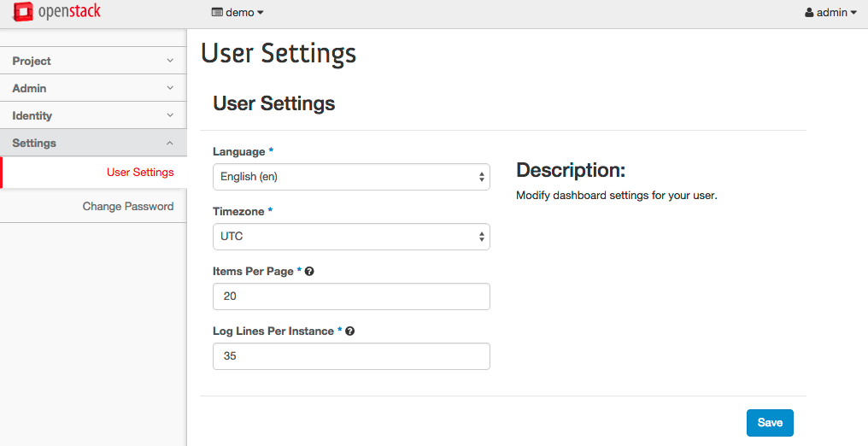The height and width of the screenshot is (446, 868).
Task: Click the Settings chevron arrow
Action: point(170,143)
